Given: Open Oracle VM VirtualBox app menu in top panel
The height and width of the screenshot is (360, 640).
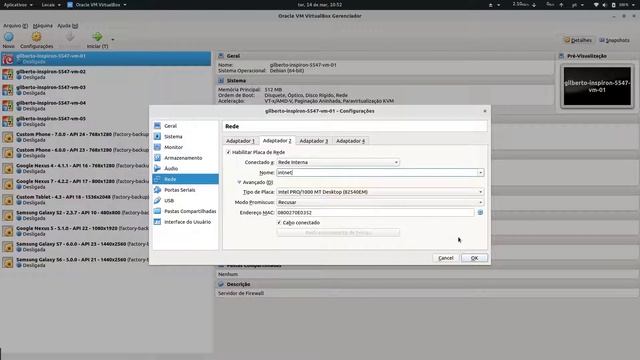Looking at the screenshot, I should pyautogui.click(x=97, y=5).
